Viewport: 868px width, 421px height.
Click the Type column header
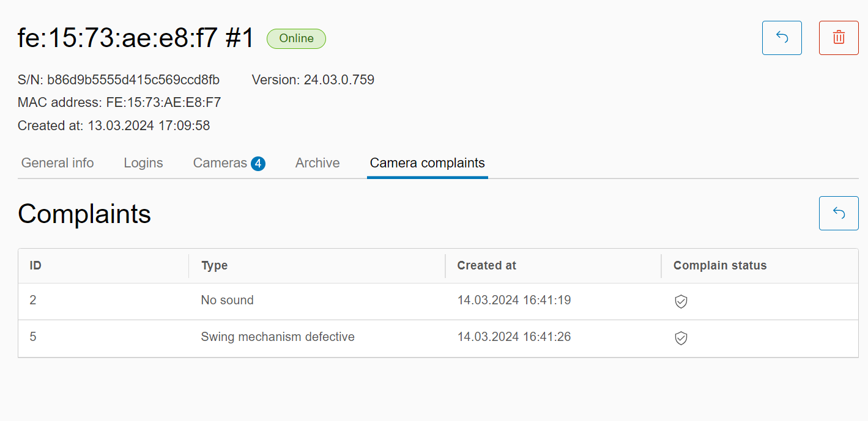[214, 266]
